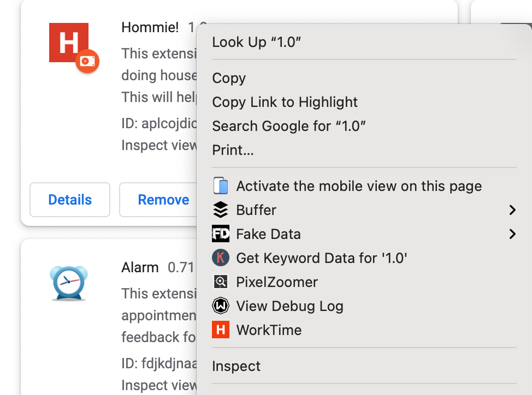Screen dimensions: 532x395
Task: Choose Print from the context menu
Action: pos(233,150)
